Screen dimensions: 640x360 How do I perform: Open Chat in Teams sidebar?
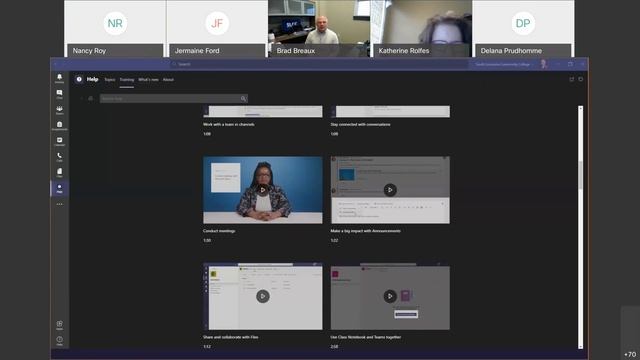(60, 94)
